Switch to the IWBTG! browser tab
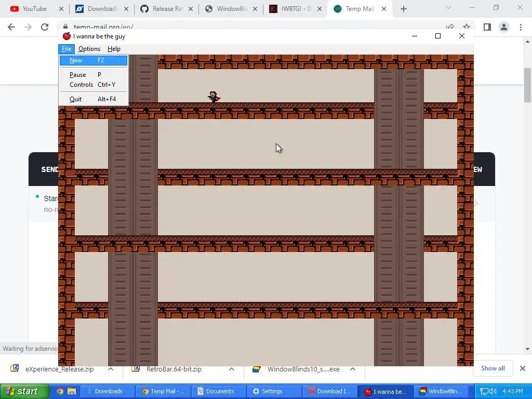Image resolution: width=532 pixels, height=399 pixels. (x=295, y=9)
